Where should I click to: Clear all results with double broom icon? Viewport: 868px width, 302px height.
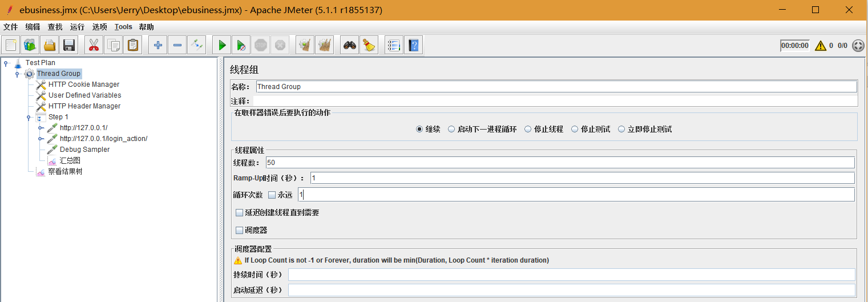point(325,45)
